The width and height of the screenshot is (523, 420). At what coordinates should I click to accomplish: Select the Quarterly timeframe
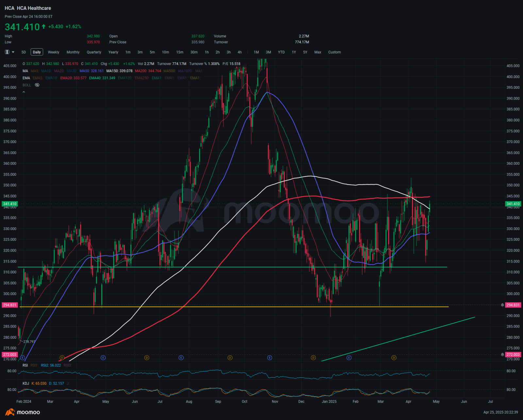94,52
